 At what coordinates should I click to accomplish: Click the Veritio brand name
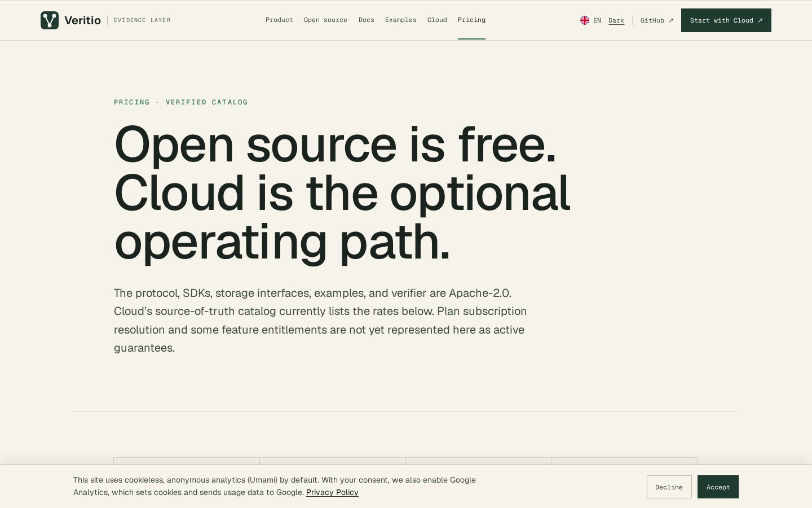(82, 20)
